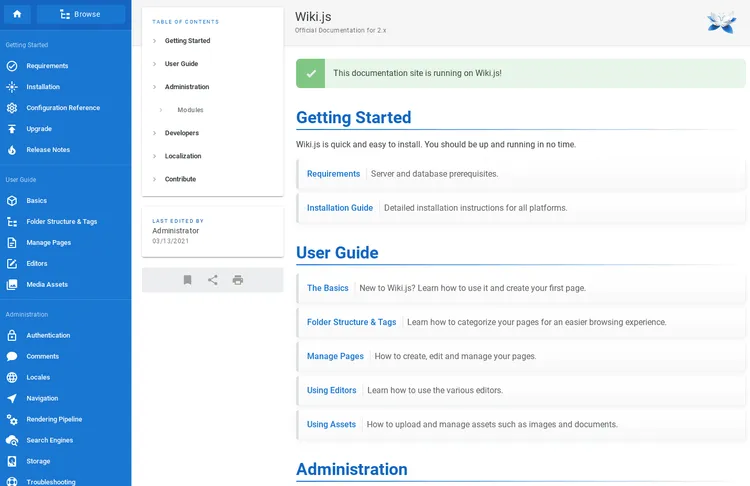The height and width of the screenshot is (486, 750).
Task: Click 'Administrator' last edited by name
Action: [x=176, y=231]
